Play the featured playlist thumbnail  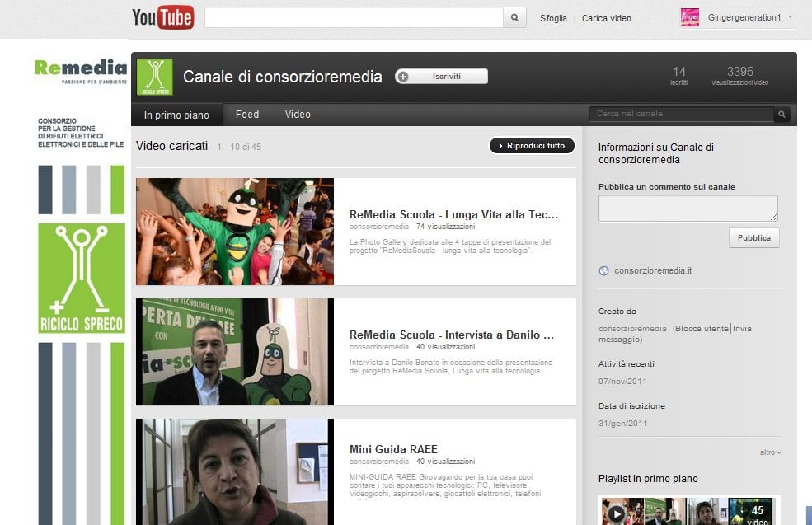click(x=688, y=510)
